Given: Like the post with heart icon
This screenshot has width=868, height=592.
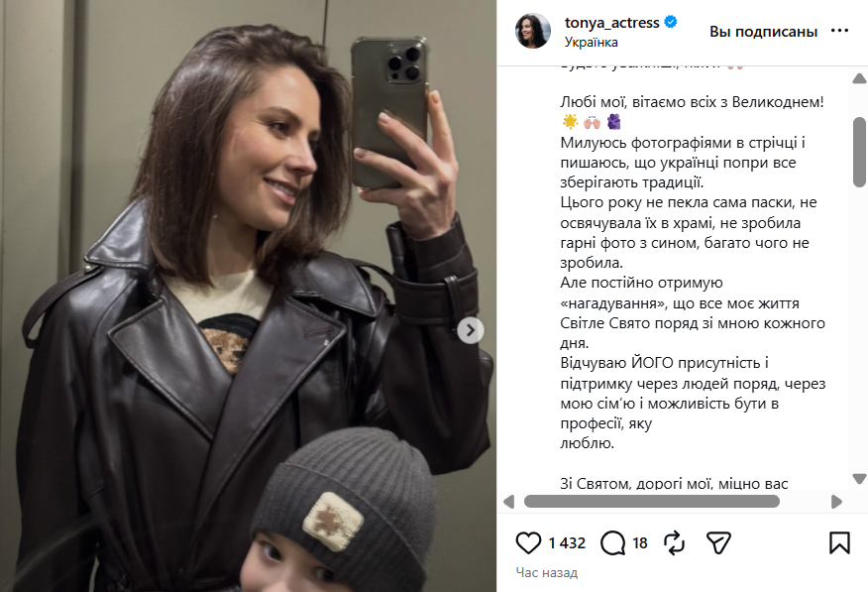Looking at the screenshot, I should click(x=528, y=542).
